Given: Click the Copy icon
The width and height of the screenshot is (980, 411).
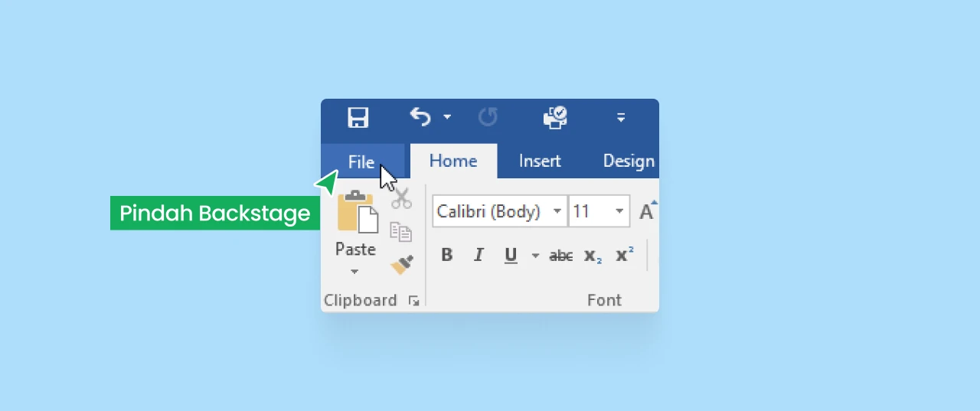Looking at the screenshot, I should 401,231.
